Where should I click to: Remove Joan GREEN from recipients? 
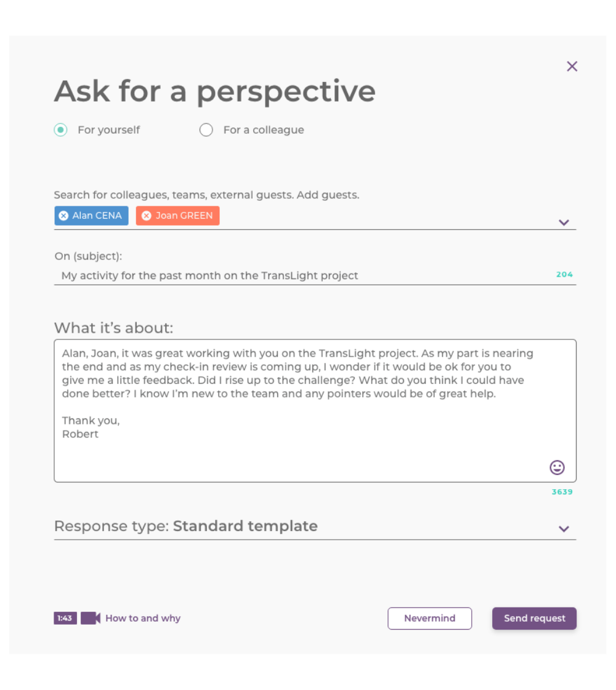[x=146, y=216]
